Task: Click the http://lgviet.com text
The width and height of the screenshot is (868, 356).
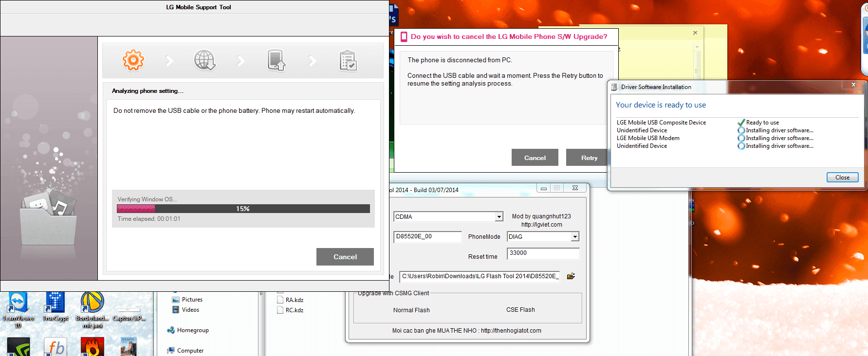Action: click(541, 225)
